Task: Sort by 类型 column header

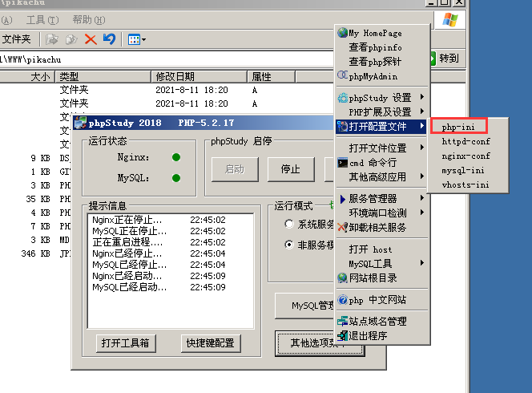Action: coord(103,77)
